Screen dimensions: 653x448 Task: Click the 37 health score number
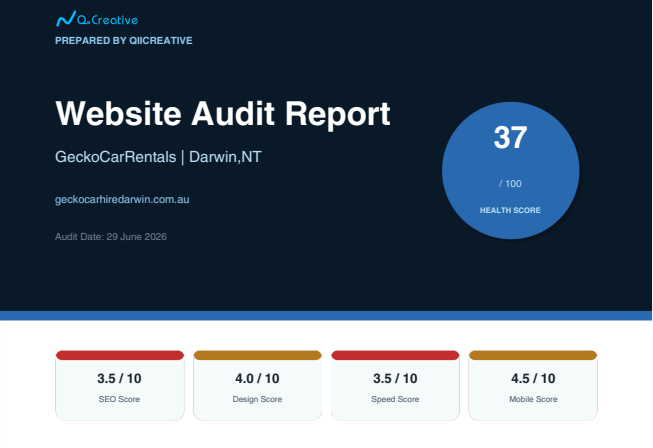pyautogui.click(x=510, y=137)
